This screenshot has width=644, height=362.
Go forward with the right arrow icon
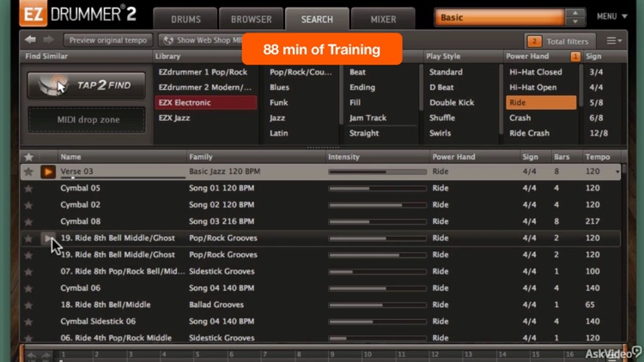48,39
